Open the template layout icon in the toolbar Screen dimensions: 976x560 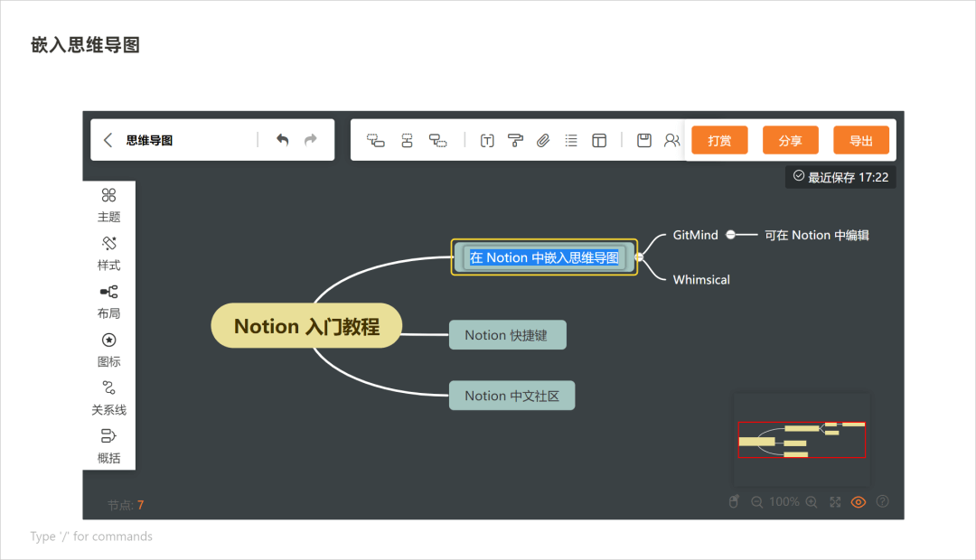(599, 141)
